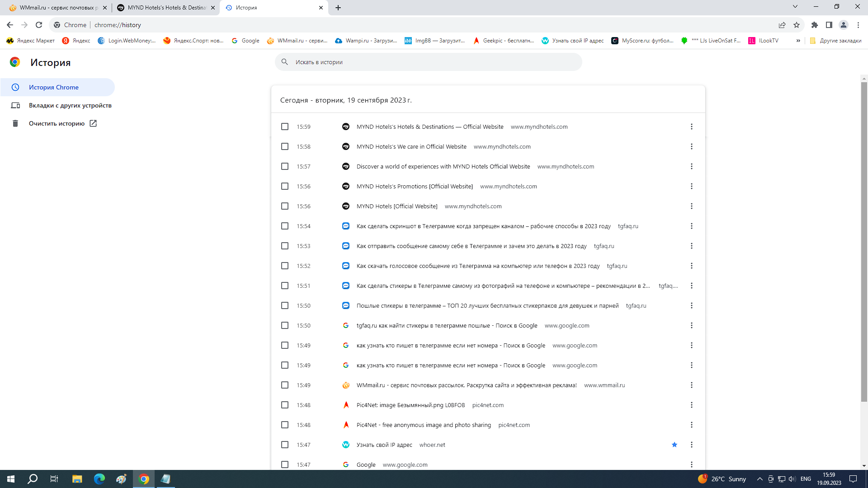Viewport: 868px width, 488px height.
Task: Open volume control in system tray
Action: point(792,479)
